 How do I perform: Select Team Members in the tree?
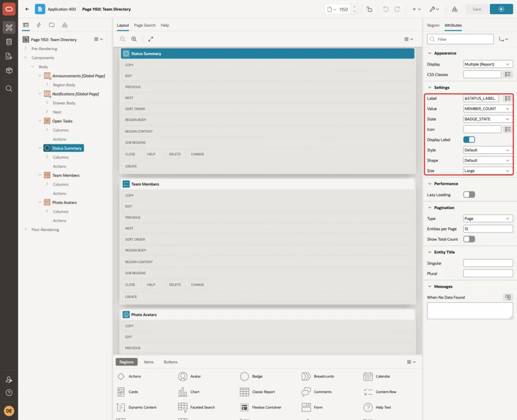[66, 175]
